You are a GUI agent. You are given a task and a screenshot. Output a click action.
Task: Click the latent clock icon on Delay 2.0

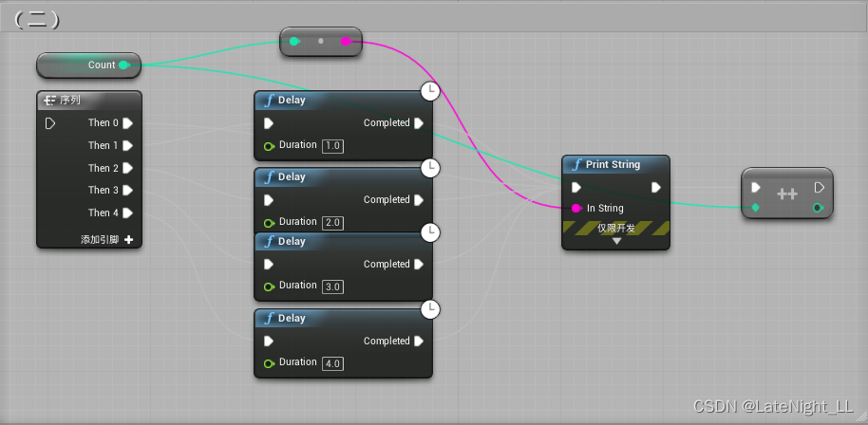431,168
